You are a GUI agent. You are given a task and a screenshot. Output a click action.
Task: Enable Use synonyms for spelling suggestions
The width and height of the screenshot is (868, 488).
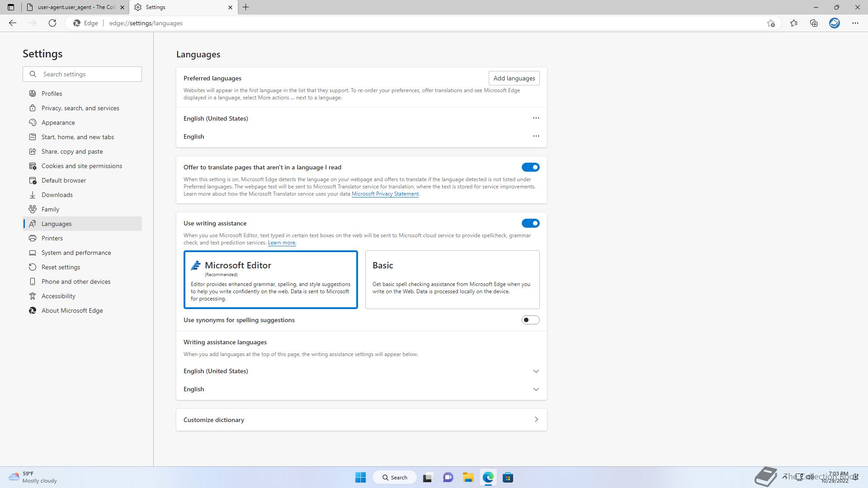(530, 320)
